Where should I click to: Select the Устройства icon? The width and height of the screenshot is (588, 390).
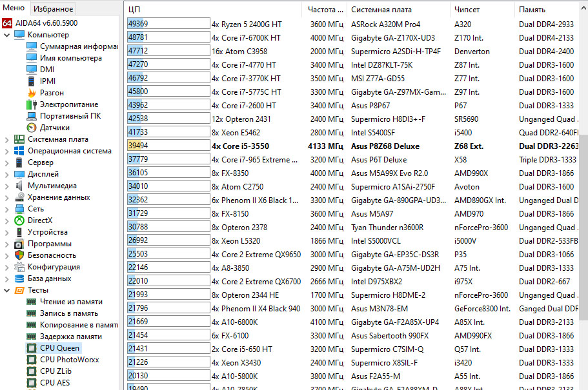tap(19, 232)
